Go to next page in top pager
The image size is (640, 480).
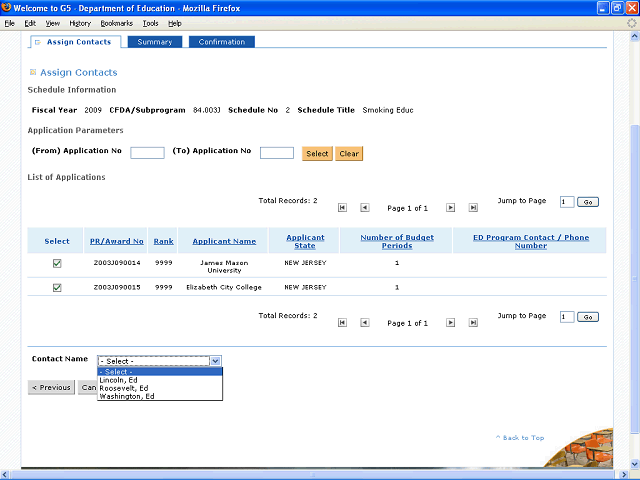451,208
